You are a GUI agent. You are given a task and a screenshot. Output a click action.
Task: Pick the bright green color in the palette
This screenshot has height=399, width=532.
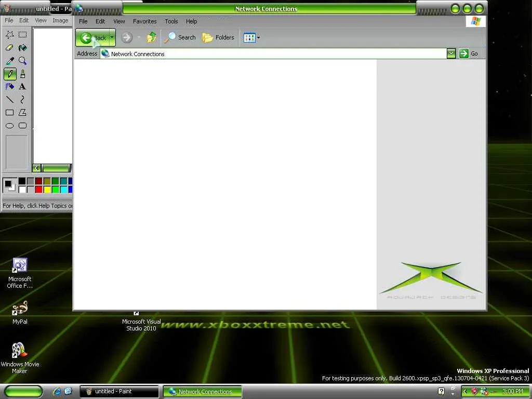click(55, 189)
